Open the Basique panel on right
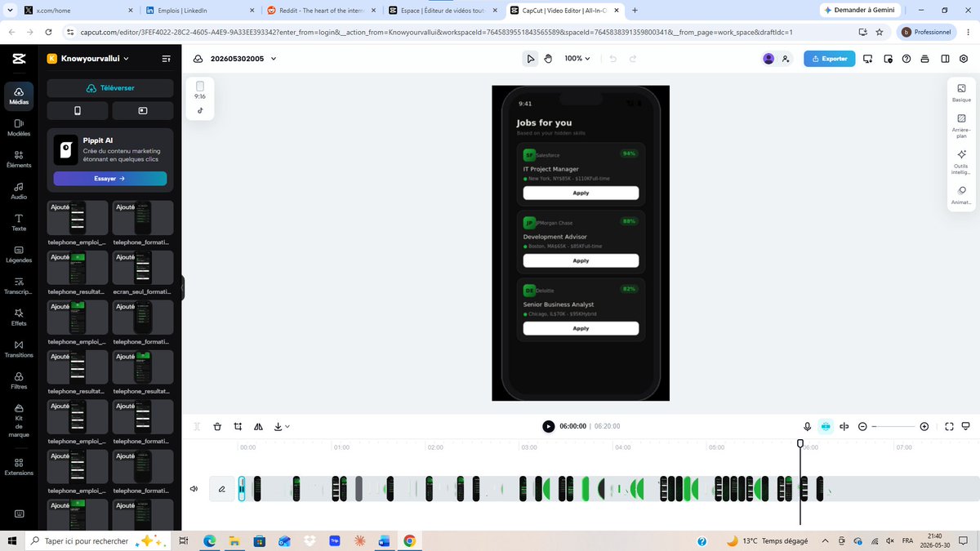Screen dimensions: 980x551 [961, 92]
